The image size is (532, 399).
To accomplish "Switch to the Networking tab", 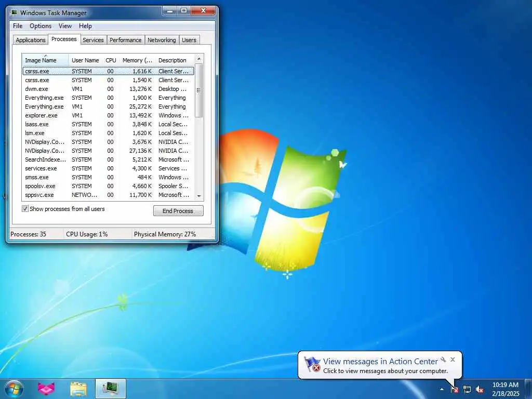I will coord(162,40).
